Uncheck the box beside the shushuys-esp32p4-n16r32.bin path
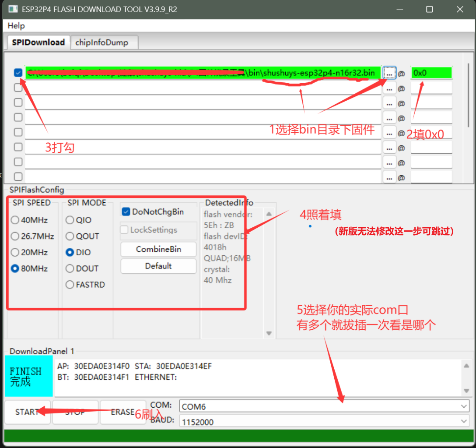Screen dimensions: 476x448 18,73
